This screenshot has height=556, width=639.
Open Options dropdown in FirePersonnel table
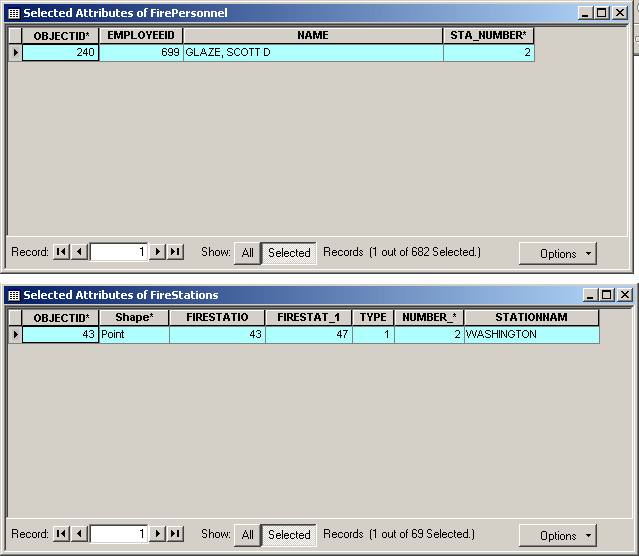557,253
